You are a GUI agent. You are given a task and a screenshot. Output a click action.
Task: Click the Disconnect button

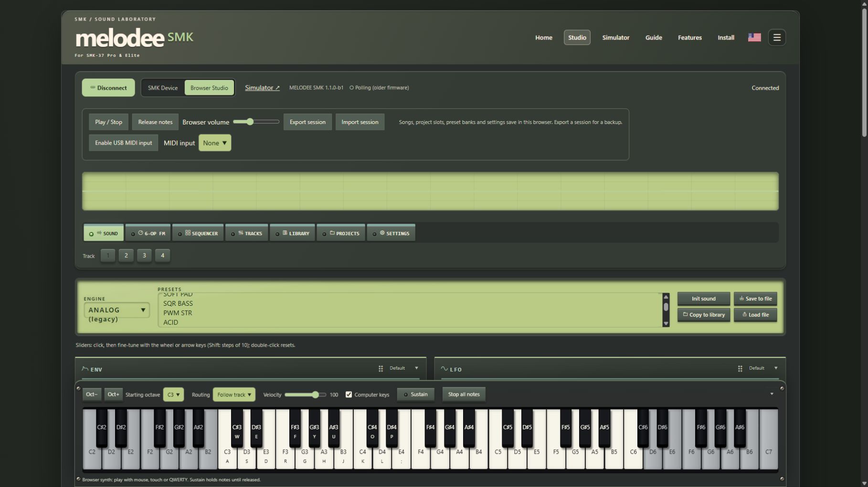pos(108,88)
